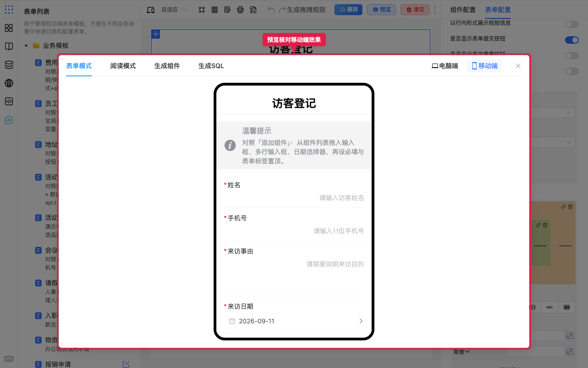Toggle 以行内形式展示校验信息 switch
The width and height of the screenshot is (588, 368).
pyautogui.click(x=572, y=24)
